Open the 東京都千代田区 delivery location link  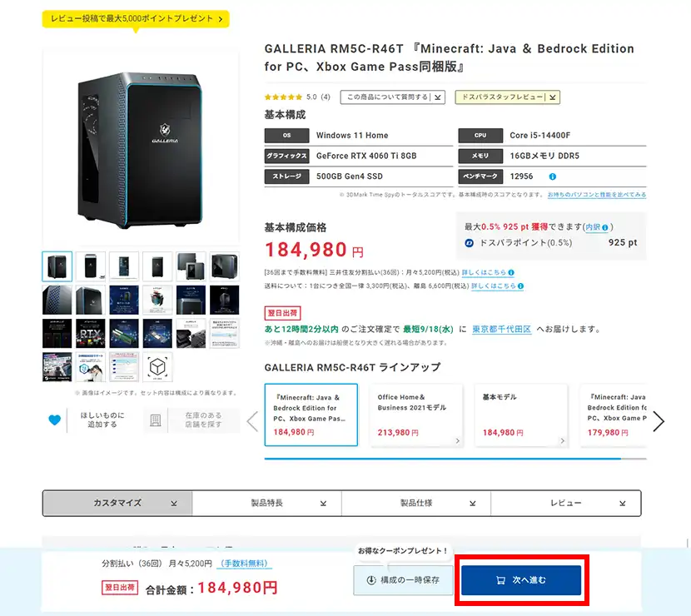coord(501,329)
